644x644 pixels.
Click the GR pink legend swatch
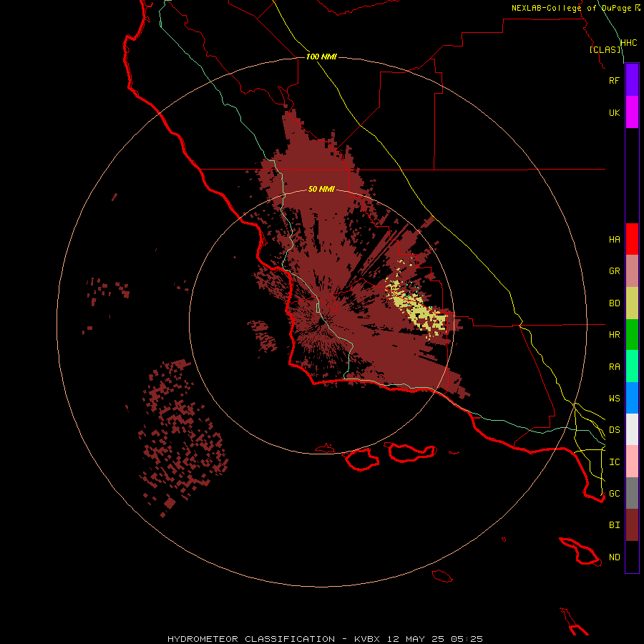(x=632, y=271)
